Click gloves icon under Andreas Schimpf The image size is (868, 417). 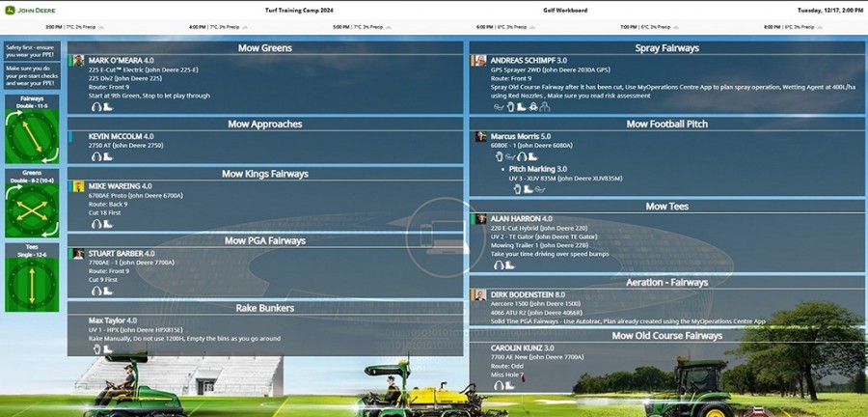click(510, 107)
